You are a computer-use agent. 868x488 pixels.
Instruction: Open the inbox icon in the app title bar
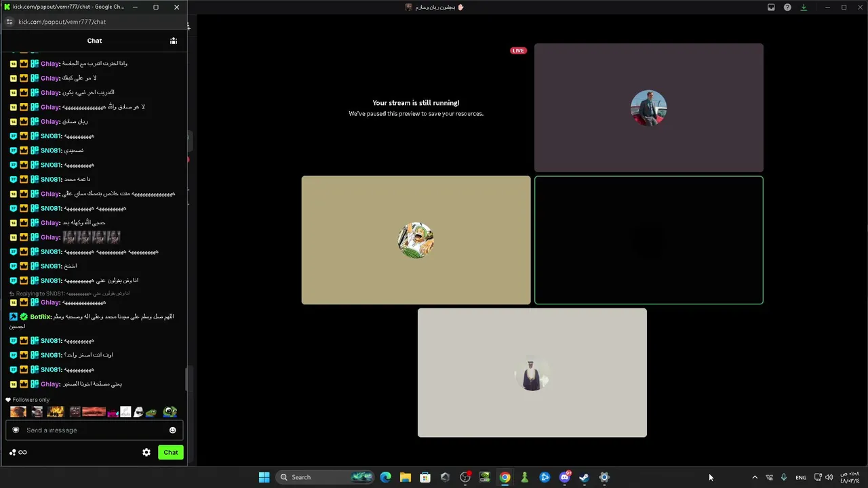771,7
